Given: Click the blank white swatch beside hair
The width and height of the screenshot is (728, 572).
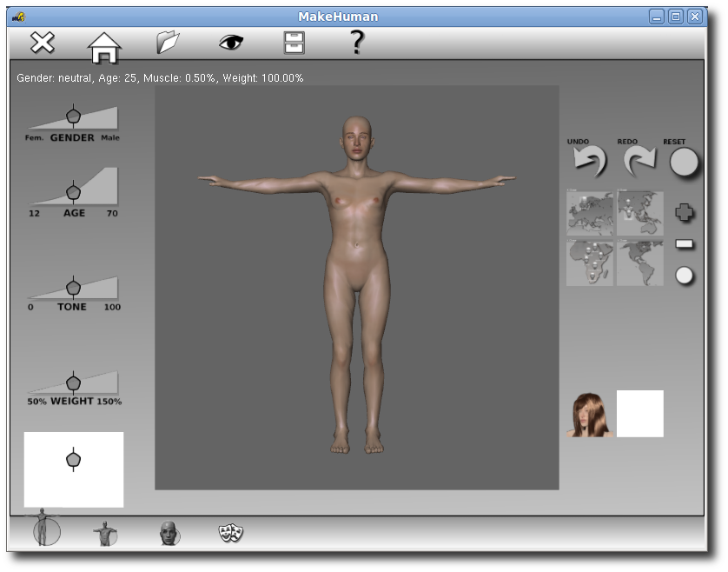Looking at the screenshot, I should click(x=639, y=414).
